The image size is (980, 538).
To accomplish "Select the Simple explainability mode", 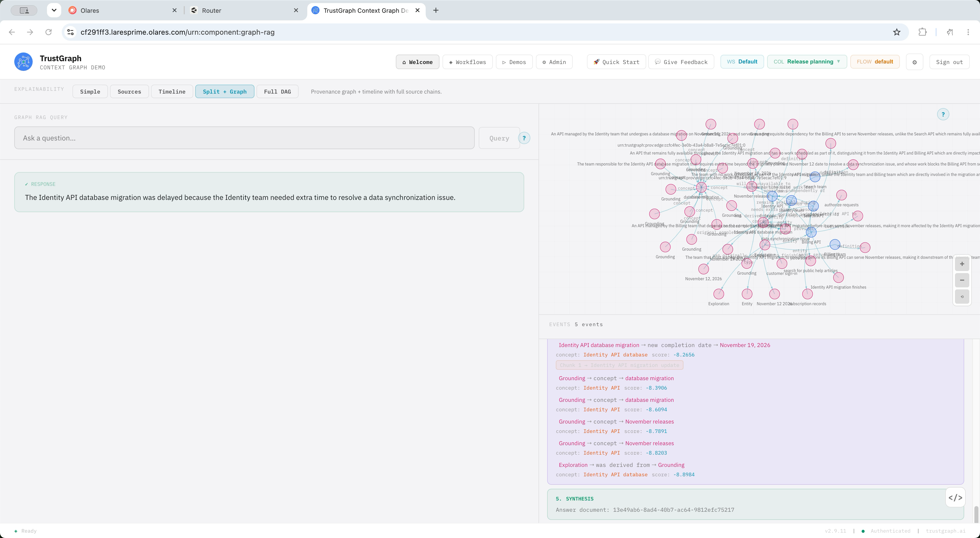I will point(90,92).
